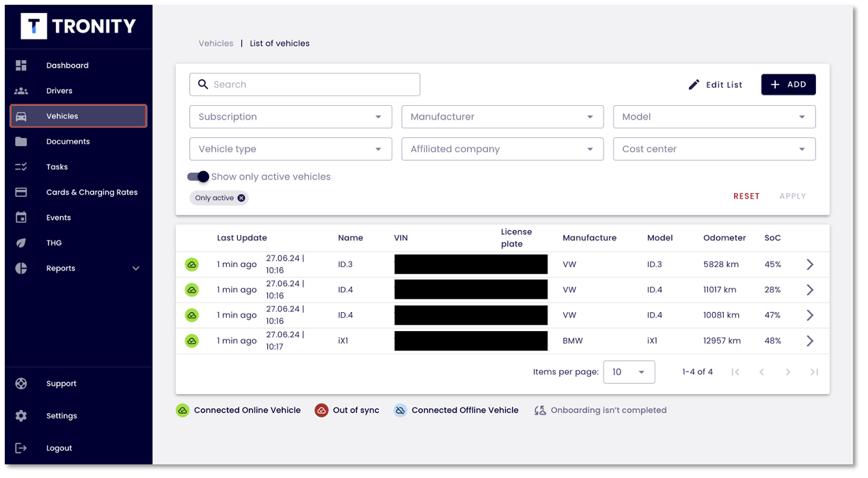The width and height of the screenshot is (868, 478).
Task: Click the red Out of sync legend icon
Action: 321,410
